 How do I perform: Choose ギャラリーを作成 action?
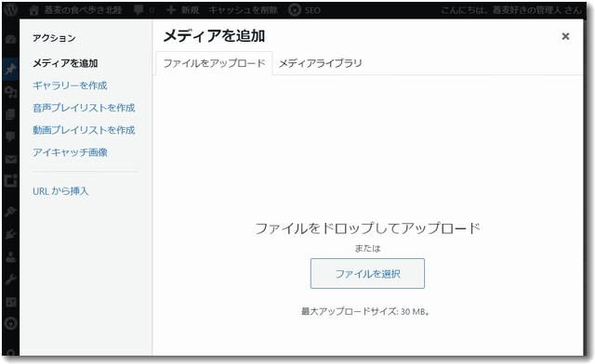pyautogui.click(x=70, y=85)
